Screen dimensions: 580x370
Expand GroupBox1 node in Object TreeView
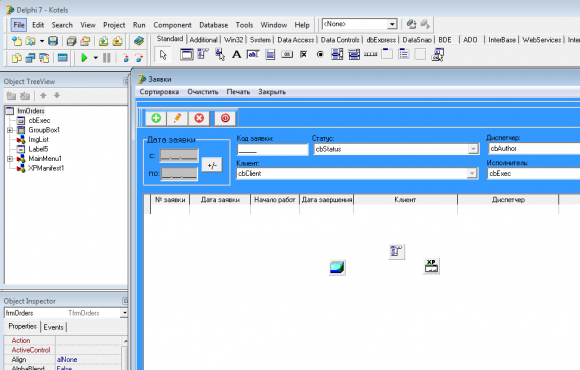10,130
